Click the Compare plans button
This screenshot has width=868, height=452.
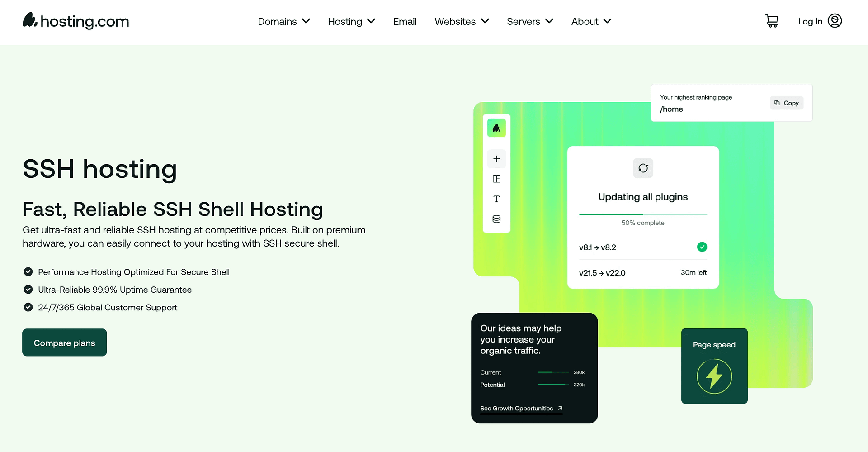[x=64, y=343]
